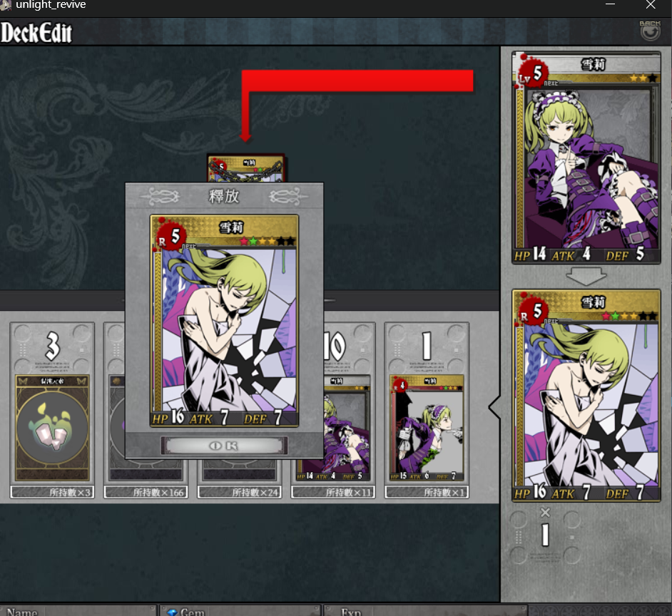Confirm the release dialog with OK

coord(224,446)
